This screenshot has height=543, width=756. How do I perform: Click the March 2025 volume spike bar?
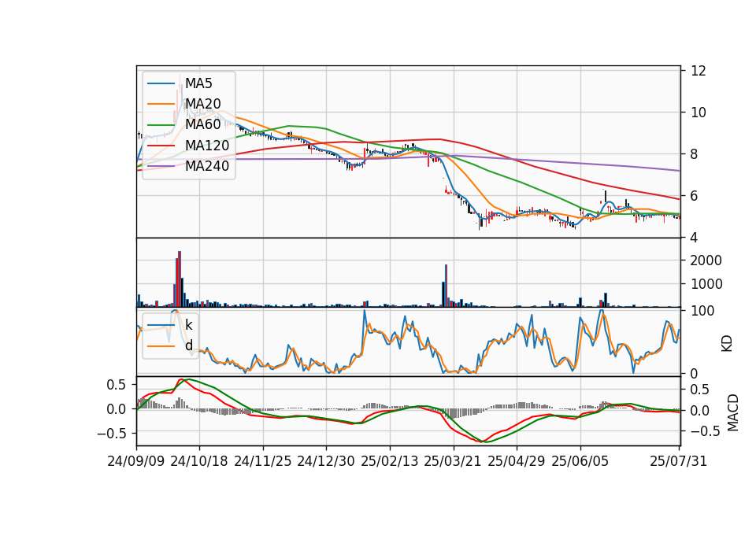(x=446, y=286)
